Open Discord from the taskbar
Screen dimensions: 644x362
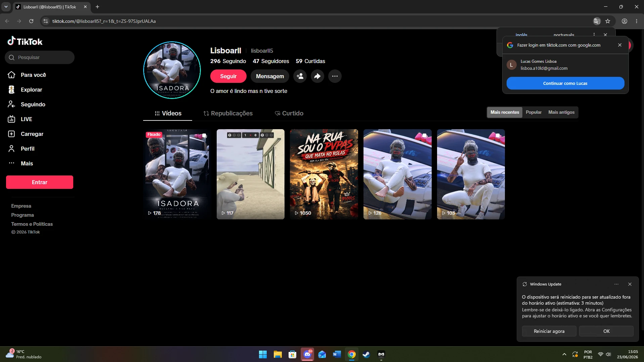coord(307,354)
